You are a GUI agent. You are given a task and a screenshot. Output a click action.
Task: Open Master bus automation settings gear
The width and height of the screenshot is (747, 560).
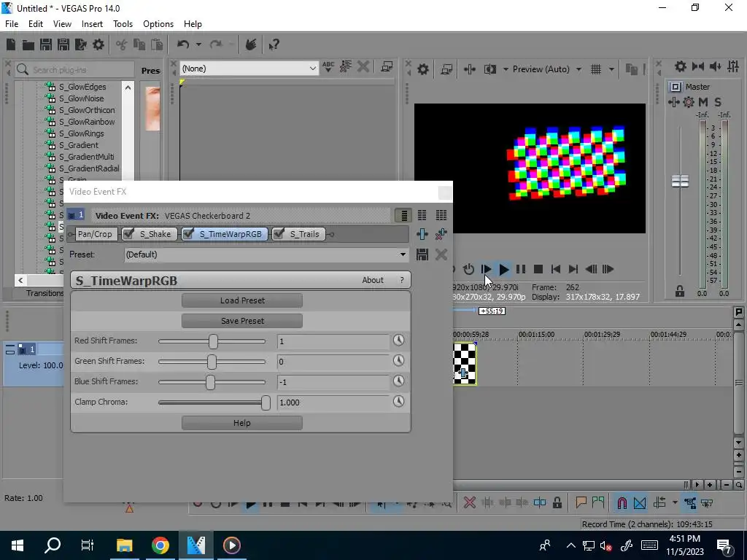[689, 102]
